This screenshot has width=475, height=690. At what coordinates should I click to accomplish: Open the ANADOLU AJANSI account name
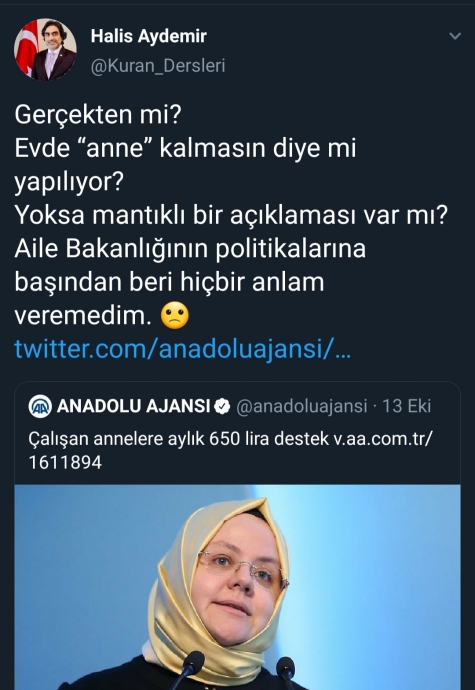click(133, 406)
